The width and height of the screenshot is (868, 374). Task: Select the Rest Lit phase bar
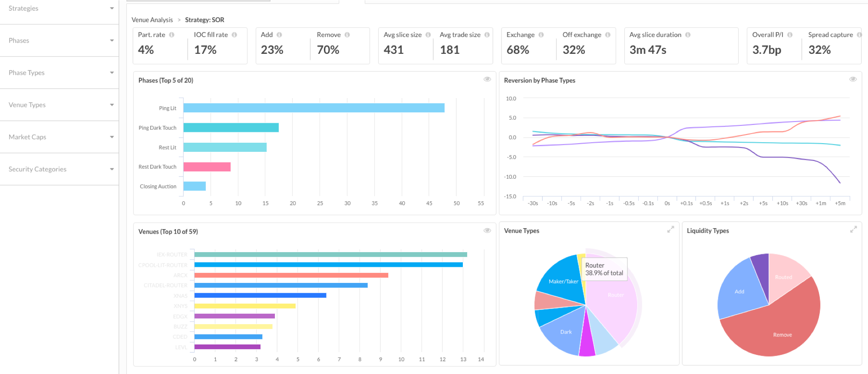(225, 147)
